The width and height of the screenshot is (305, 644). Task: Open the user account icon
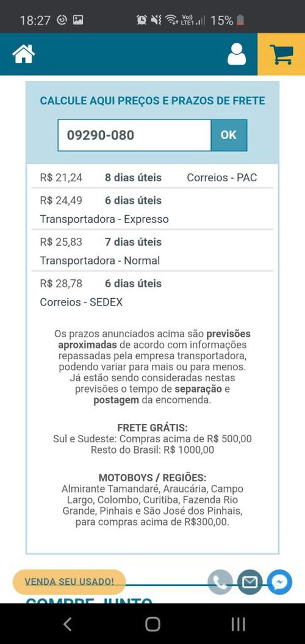[237, 54]
